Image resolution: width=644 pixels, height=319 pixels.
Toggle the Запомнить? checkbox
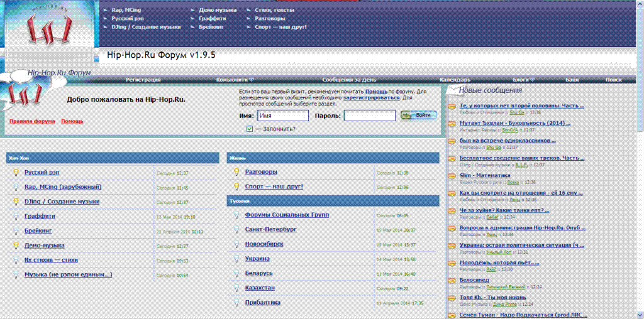(250, 129)
